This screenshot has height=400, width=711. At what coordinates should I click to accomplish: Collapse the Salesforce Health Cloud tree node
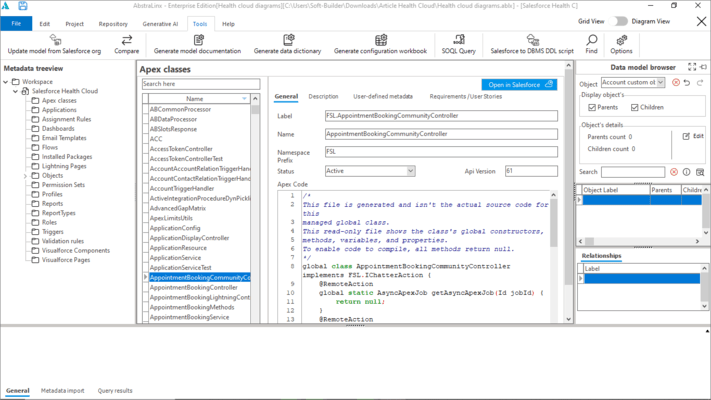[16, 91]
